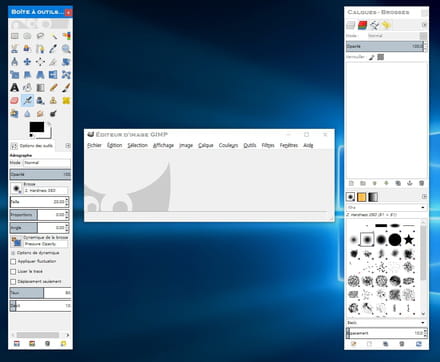Select the Cage Transform tool
The image size is (440, 362).
pyautogui.click(x=66, y=75)
